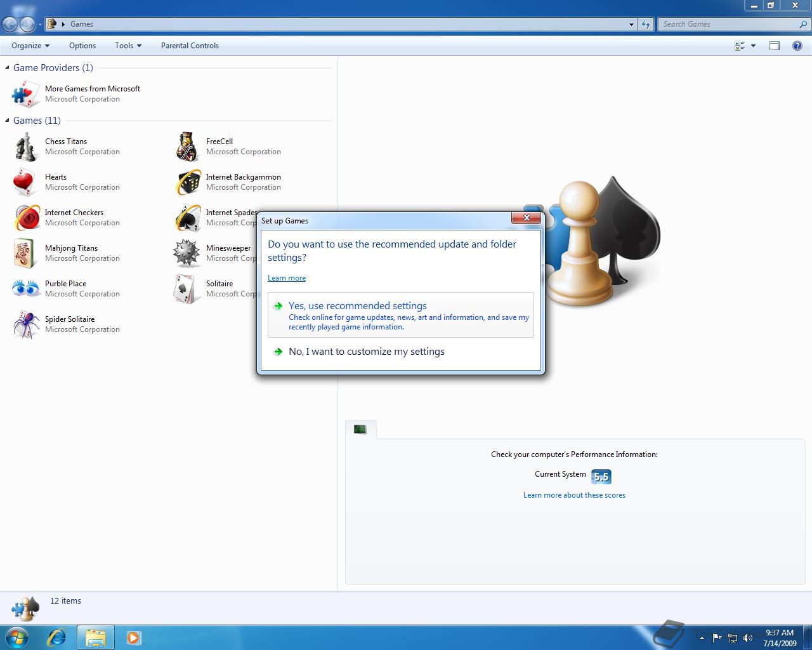Collapse the Game Providers group
The width and height of the screenshot is (812, 650).
coord(8,68)
